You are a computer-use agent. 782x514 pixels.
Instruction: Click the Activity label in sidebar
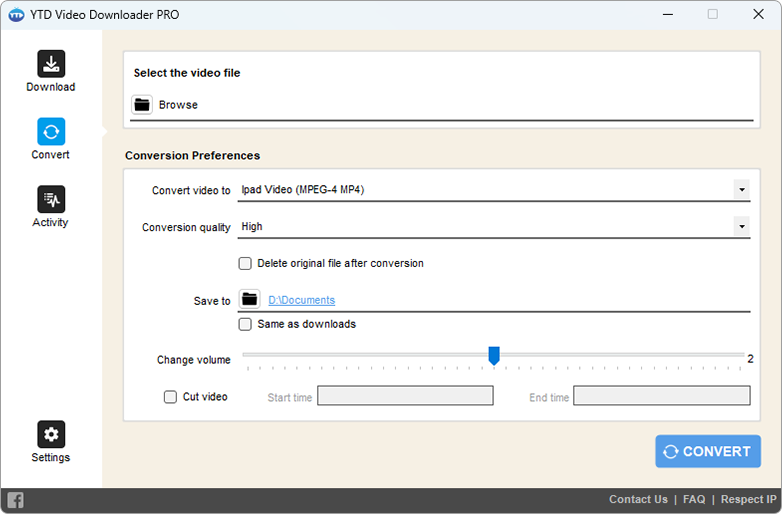[x=50, y=222]
